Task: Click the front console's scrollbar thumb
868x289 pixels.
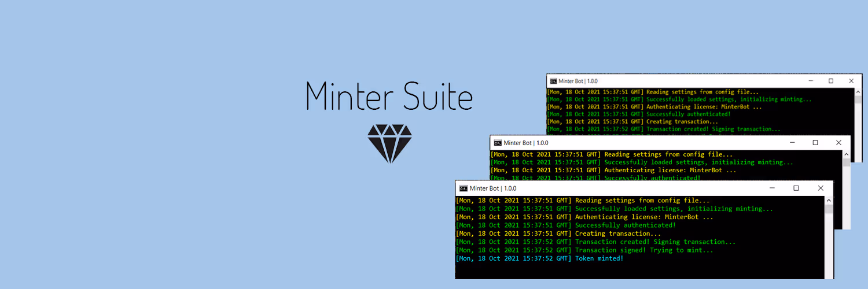Action: point(829,209)
